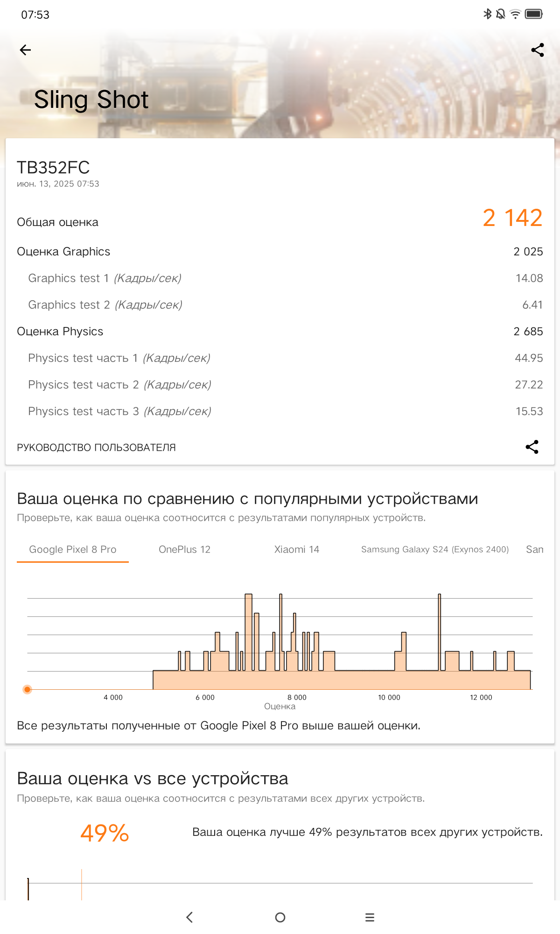
Task: Select the Google Pixel 8 Pro tab
Action: click(73, 549)
